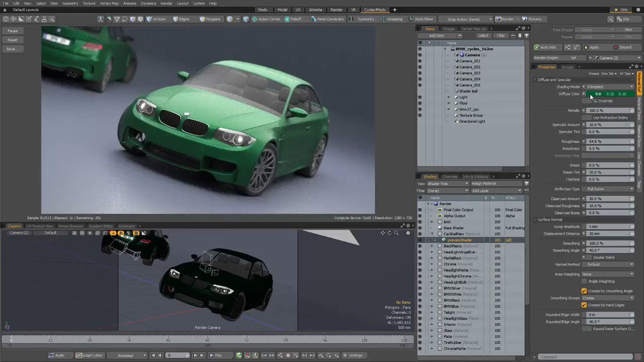Open the Texture menu
This screenshot has height=362, width=644.
(89, 3)
